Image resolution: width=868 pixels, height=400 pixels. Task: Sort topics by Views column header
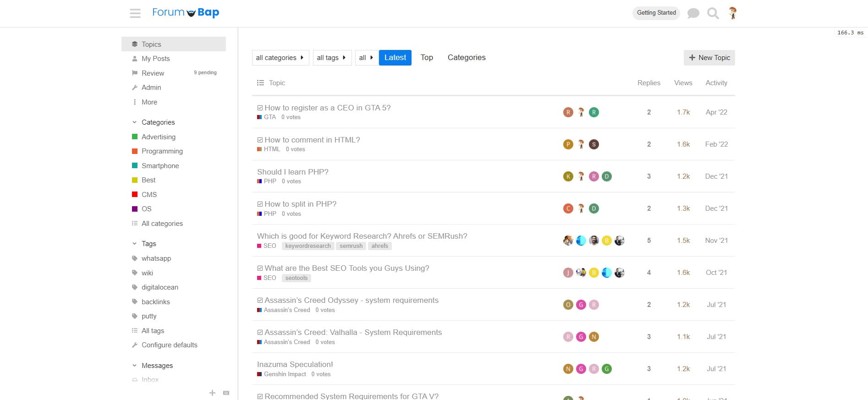tap(683, 83)
